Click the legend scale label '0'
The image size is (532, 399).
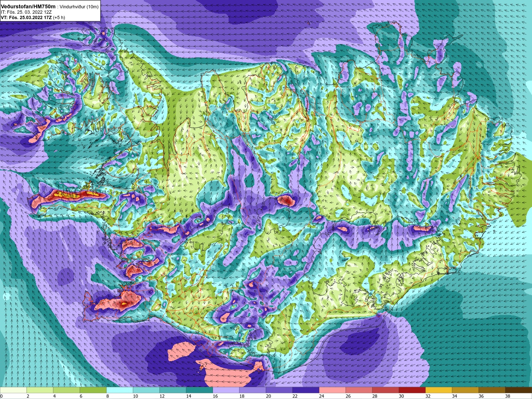click(x=1, y=396)
